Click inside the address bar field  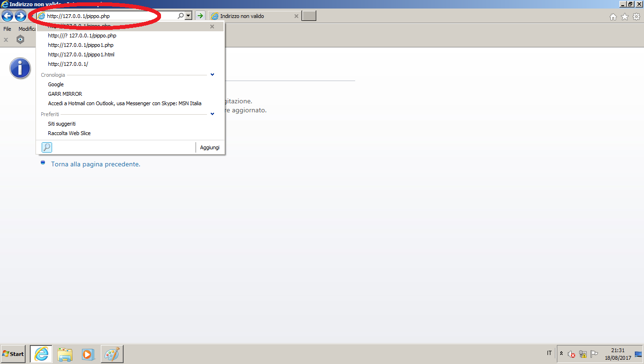109,16
